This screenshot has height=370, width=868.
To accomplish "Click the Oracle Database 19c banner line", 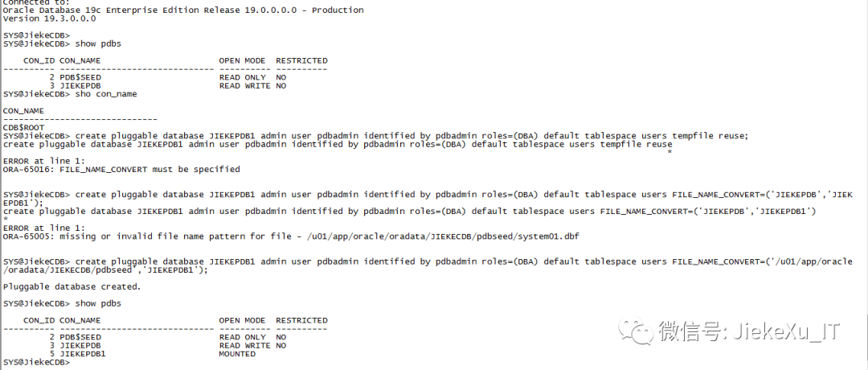I will tap(183, 10).
